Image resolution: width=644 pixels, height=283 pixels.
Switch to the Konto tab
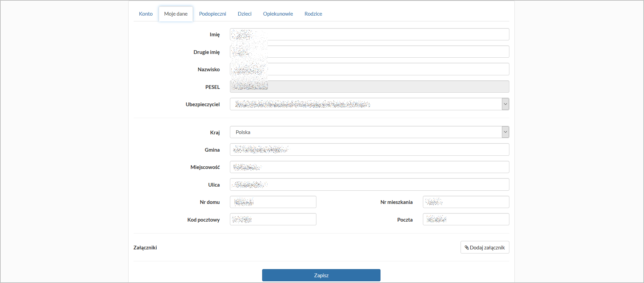point(146,14)
